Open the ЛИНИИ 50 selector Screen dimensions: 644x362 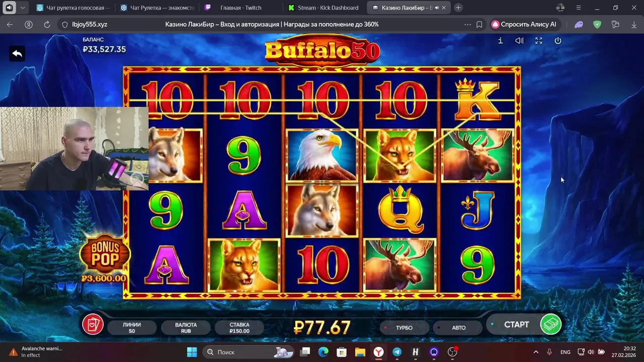[x=132, y=328]
